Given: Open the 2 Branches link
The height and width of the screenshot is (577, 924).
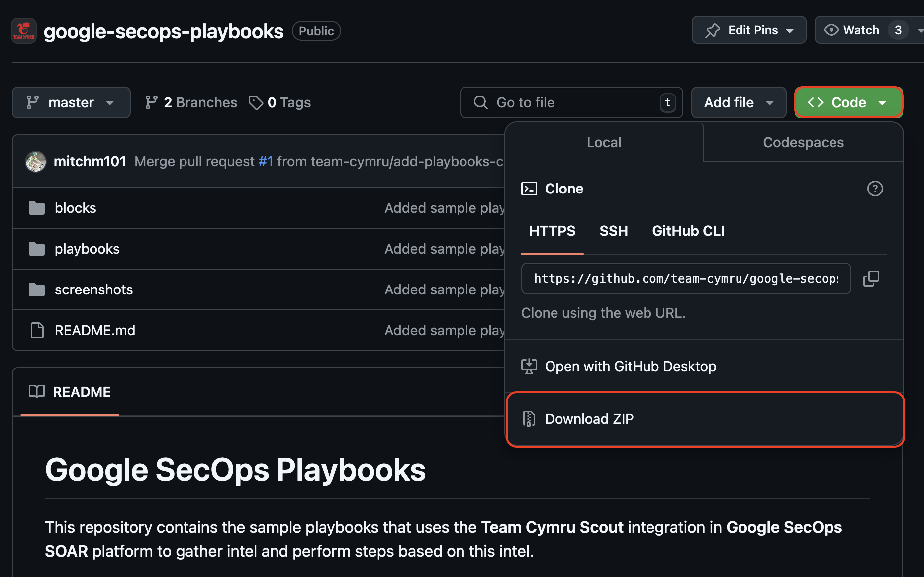Looking at the screenshot, I should [x=191, y=102].
